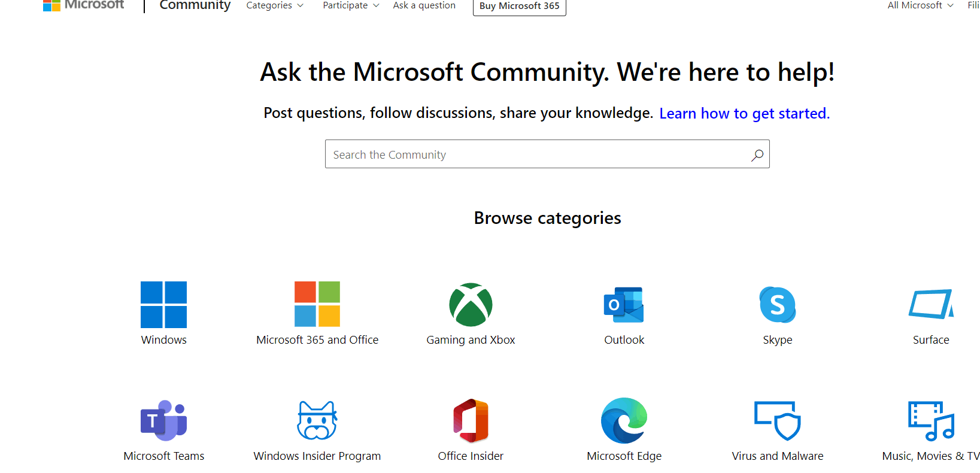
Task: Select the Office Insider icon
Action: [471, 420]
